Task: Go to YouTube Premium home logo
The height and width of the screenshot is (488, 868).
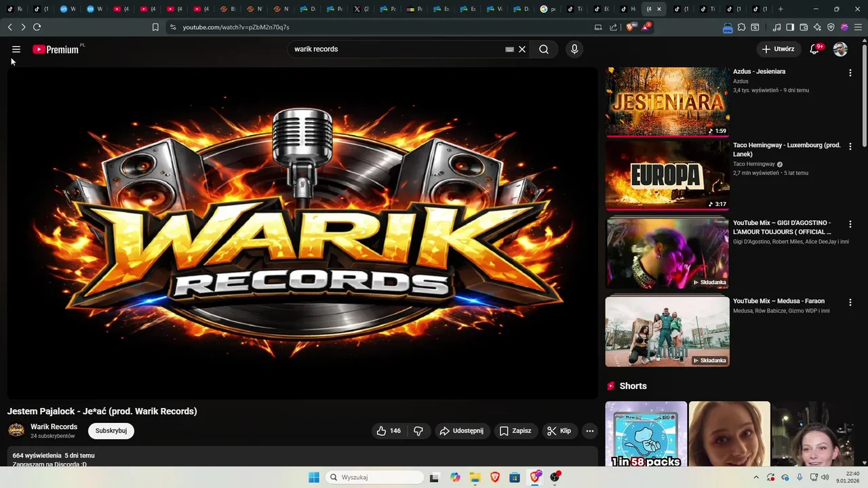Action: click(56, 49)
